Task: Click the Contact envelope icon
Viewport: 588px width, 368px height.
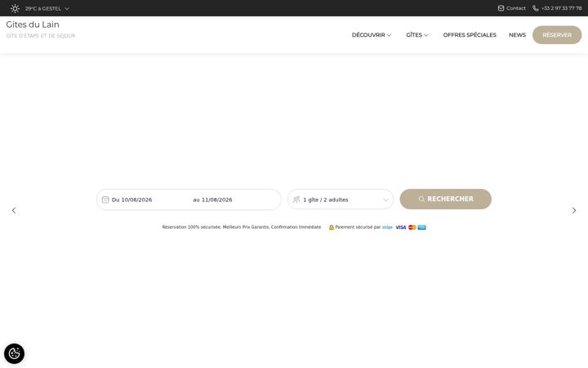Action: (501, 8)
